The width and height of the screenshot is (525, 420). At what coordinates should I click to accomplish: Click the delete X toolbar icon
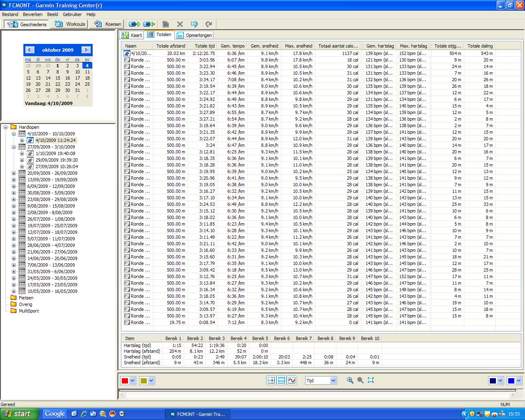tap(180, 24)
